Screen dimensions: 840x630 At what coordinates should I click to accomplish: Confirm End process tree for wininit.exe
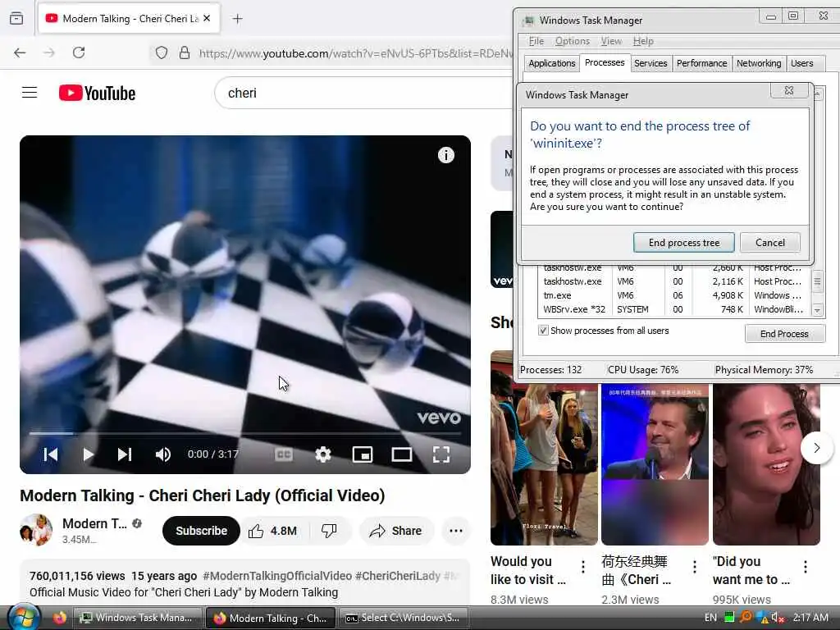point(684,243)
